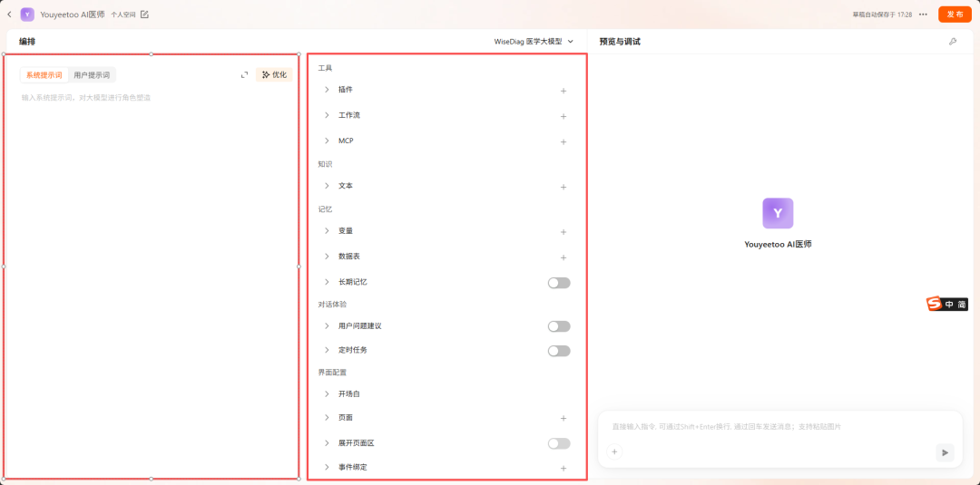Edit the bot name with the pencil icon

click(144, 15)
